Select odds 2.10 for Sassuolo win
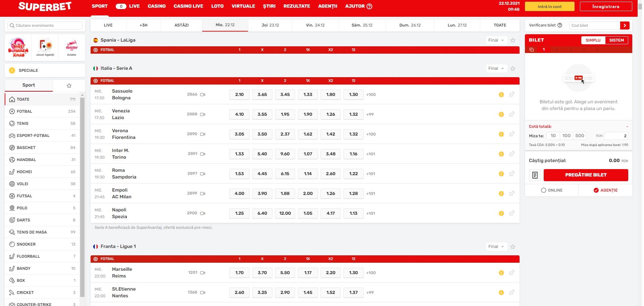Screen dimensions: 644x306 [239, 95]
